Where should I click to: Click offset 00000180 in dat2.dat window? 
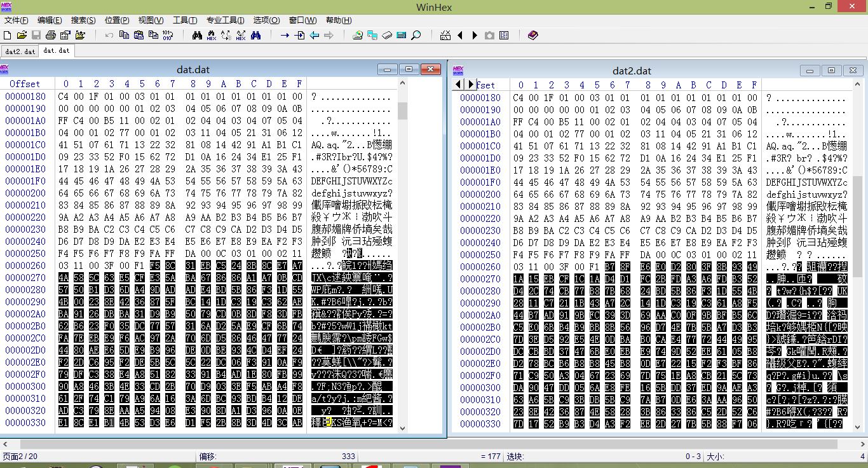tap(480, 98)
